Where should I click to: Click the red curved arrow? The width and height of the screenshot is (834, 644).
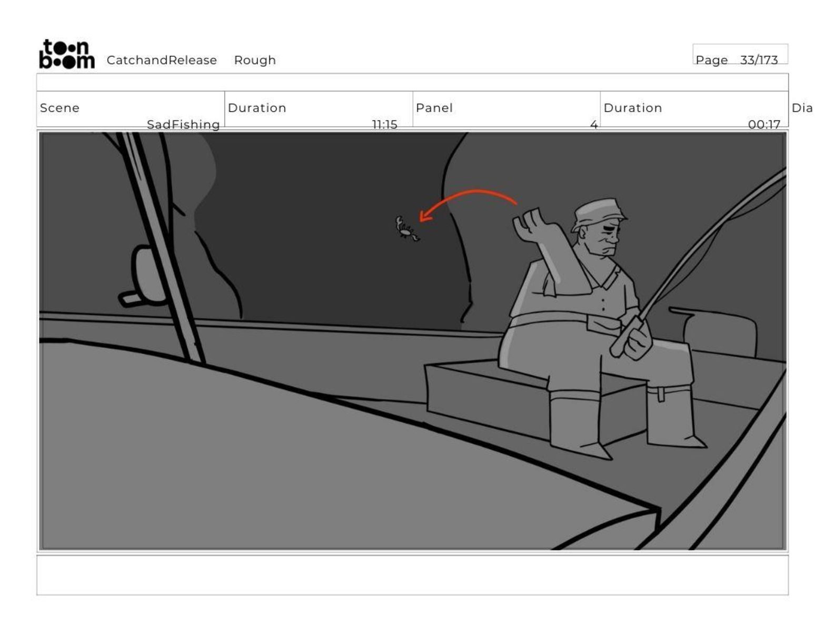[468, 205]
